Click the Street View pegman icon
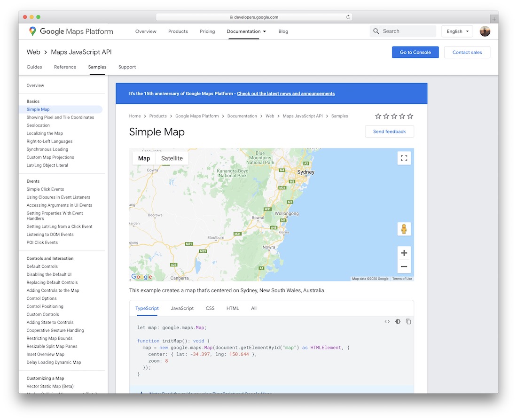Image resolution: width=517 pixels, height=420 pixels. click(404, 229)
